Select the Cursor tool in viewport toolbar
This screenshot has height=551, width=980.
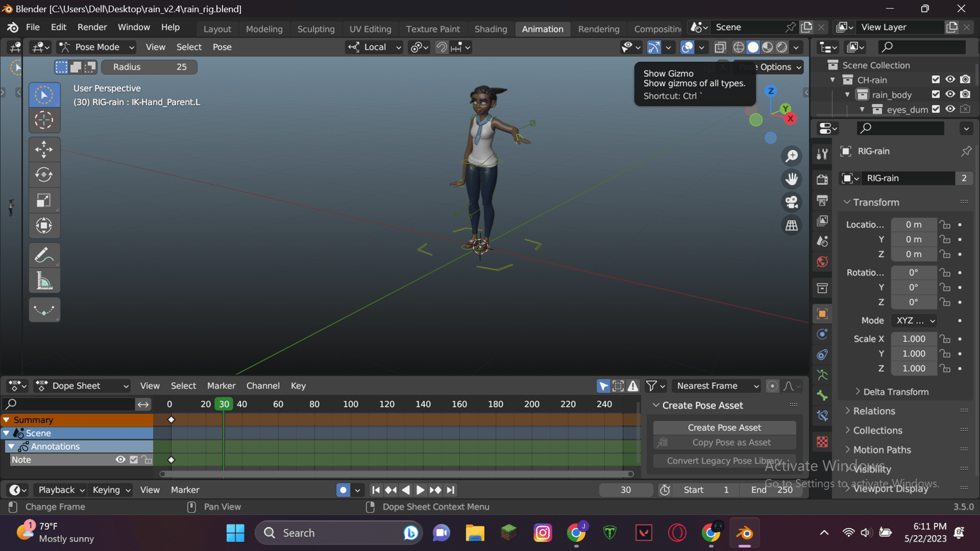[x=44, y=120]
